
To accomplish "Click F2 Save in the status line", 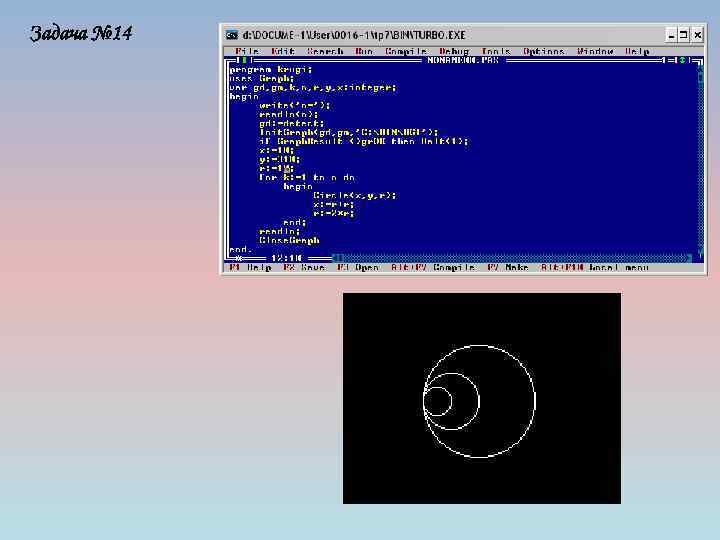I will (x=305, y=267).
